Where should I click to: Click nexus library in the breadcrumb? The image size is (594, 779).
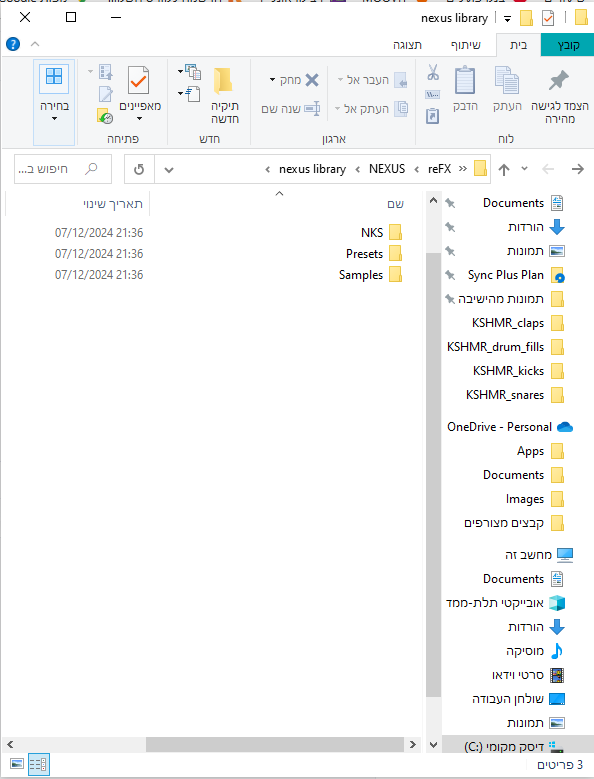pyautogui.click(x=312, y=169)
